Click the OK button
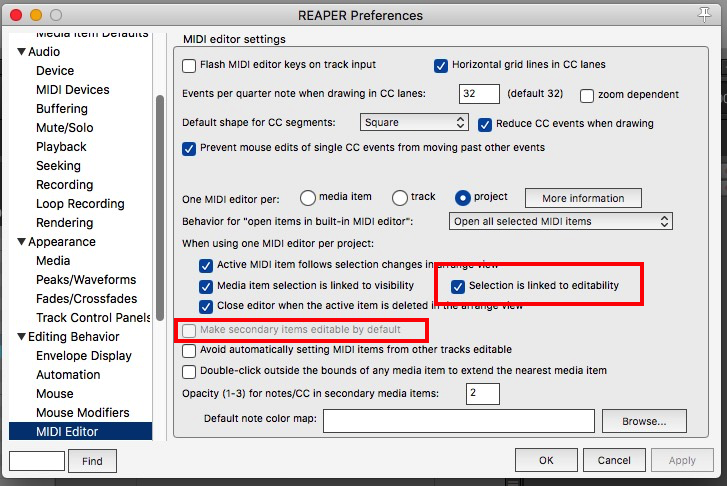This screenshot has height=486, width=727. coord(546,460)
